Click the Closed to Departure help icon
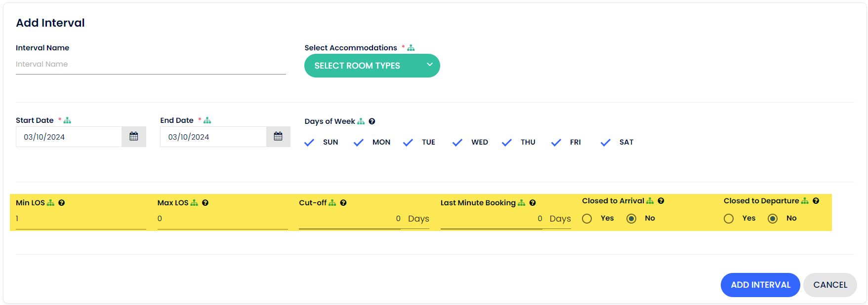This screenshot has height=305, width=868. [x=816, y=201]
